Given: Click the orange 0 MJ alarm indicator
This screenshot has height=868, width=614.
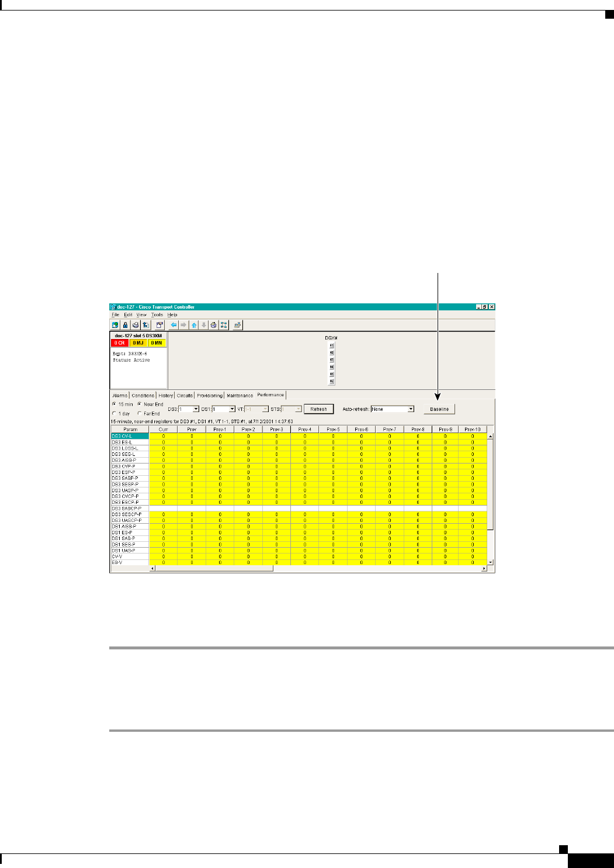Looking at the screenshot, I should click(x=138, y=343).
